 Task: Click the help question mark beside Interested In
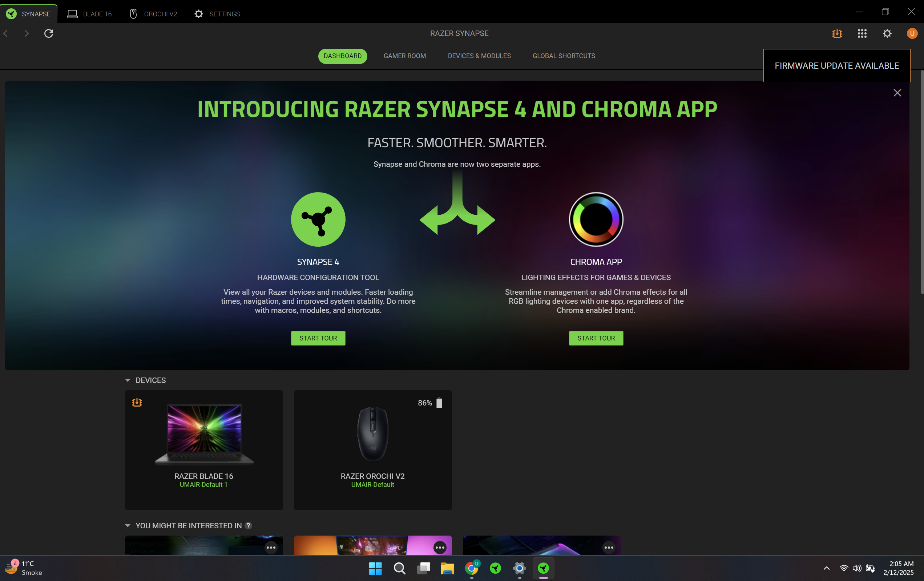click(x=248, y=526)
